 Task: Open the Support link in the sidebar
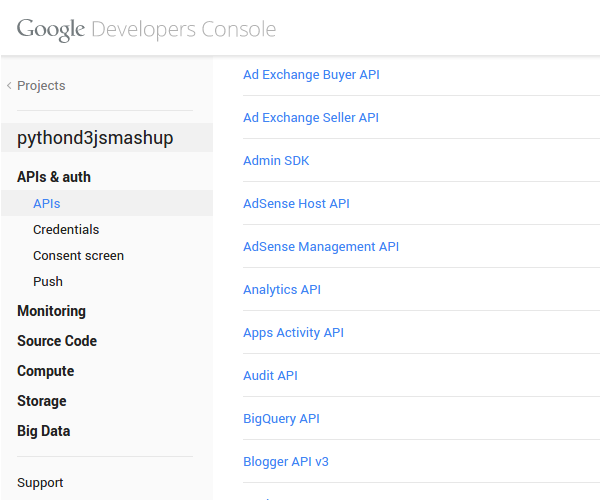tap(40, 483)
